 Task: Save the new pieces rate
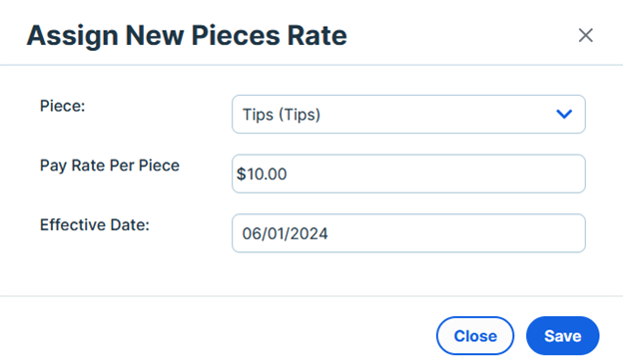563,336
